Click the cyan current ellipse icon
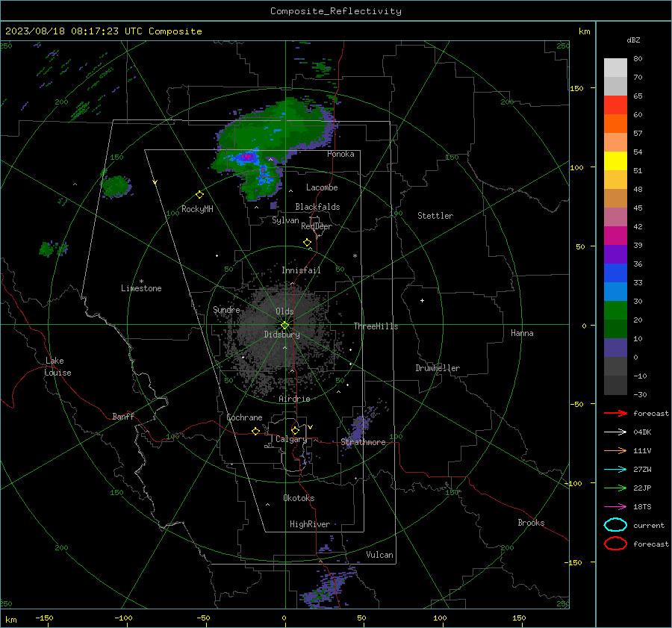Viewport: 672px width, 628px height. 615,525
